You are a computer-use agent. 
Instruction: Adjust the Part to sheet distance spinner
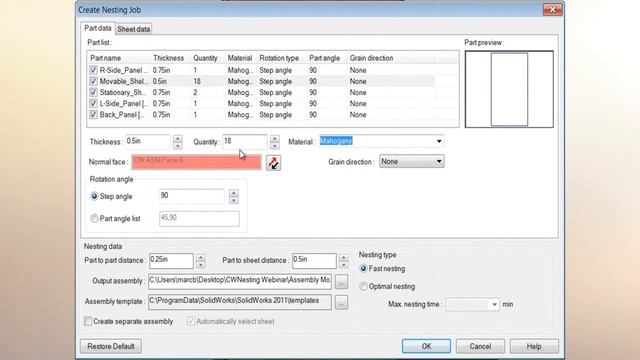pyautogui.click(x=344, y=261)
